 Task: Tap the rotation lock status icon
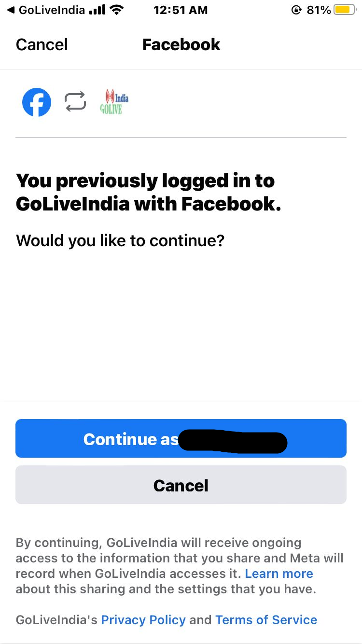click(296, 10)
